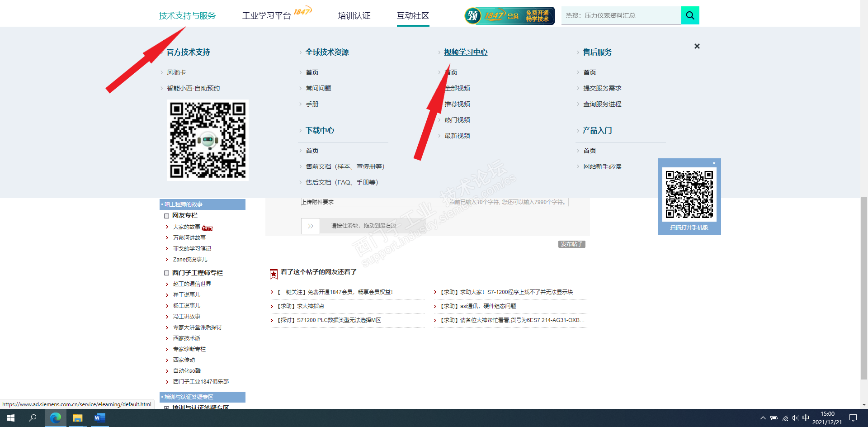Open the 查询服务进程 link
868x427 pixels.
[x=602, y=104]
